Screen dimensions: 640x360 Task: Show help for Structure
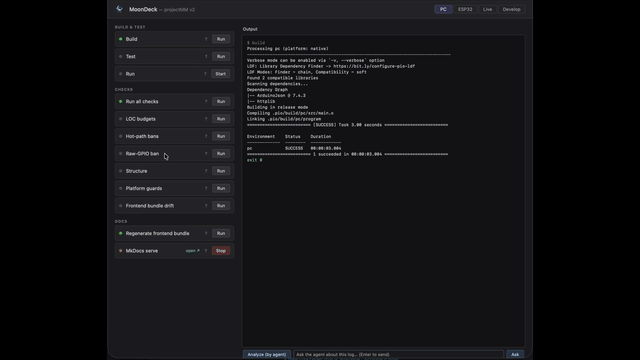coord(206,171)
